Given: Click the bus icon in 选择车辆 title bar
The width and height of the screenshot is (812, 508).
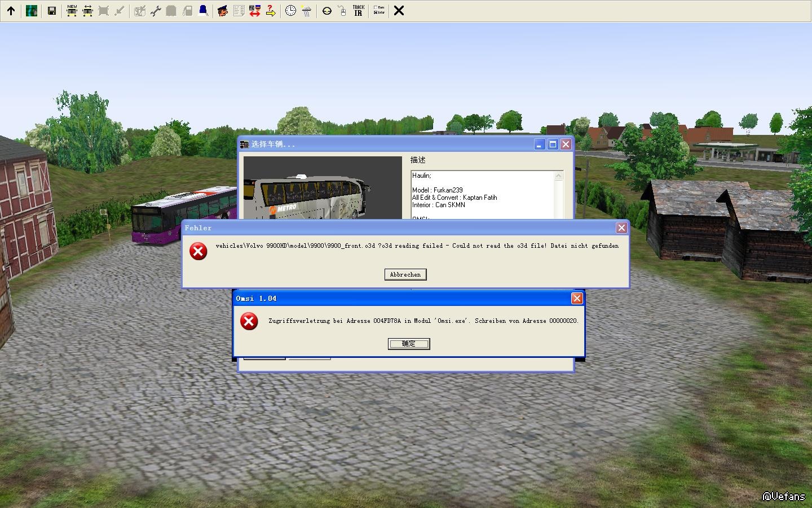Looking at the screenshot, I should (x=244, y=144).
